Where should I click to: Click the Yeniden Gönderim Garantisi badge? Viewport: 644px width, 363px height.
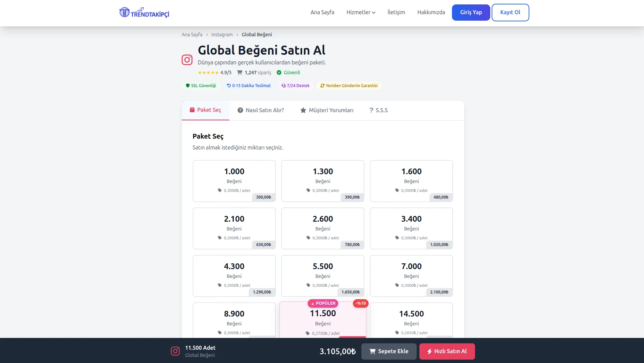[x=349, y=86]
